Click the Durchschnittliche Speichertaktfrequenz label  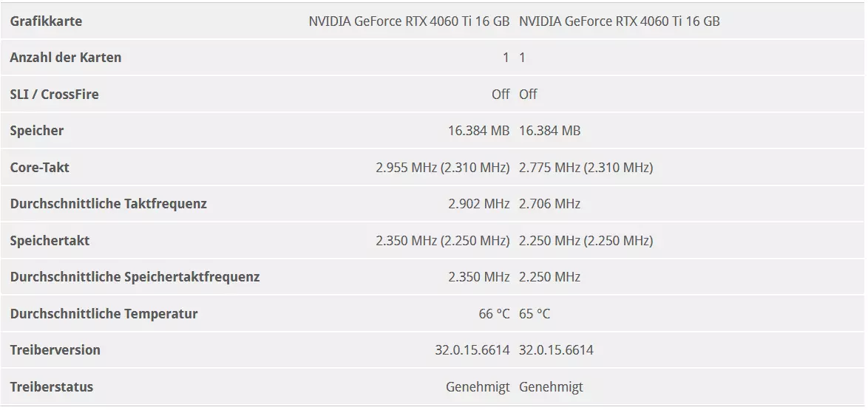click(x=135, y=276)
